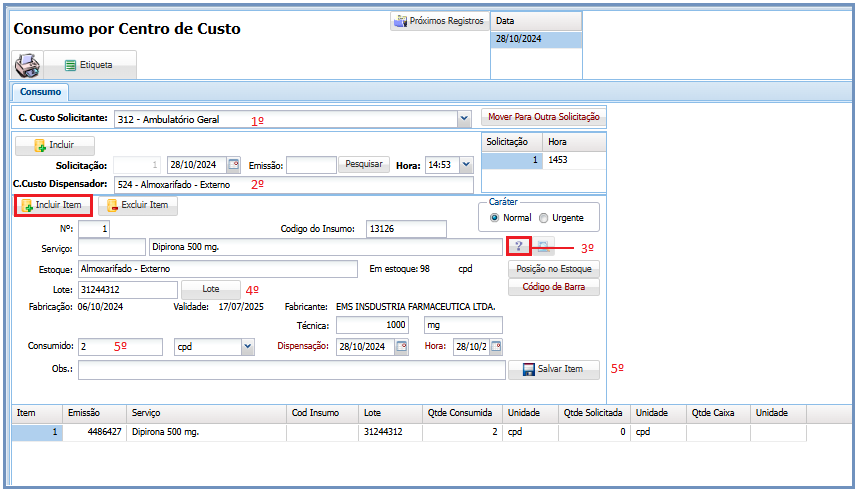Save the item with Salvar Item
The height and width of the screenshot is (497, 857).
coord(554,369)
